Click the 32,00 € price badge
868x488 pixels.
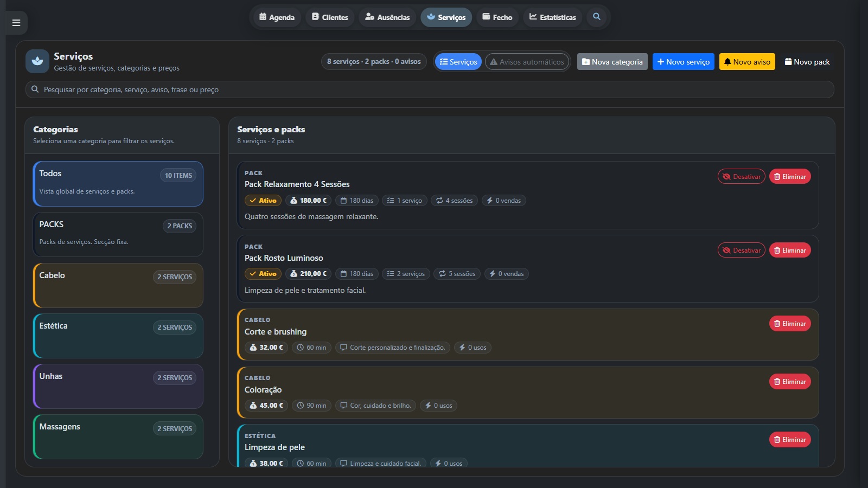click(x=266, y=347)
